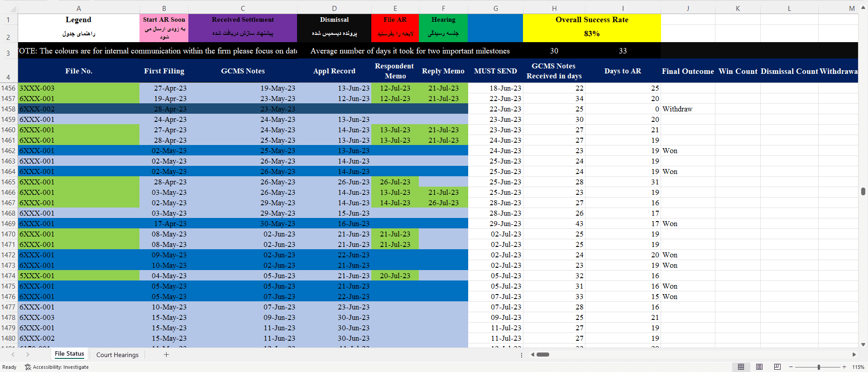Click the File No. column heading
Viewport: 868px width, 372px height.
point(79,71)
